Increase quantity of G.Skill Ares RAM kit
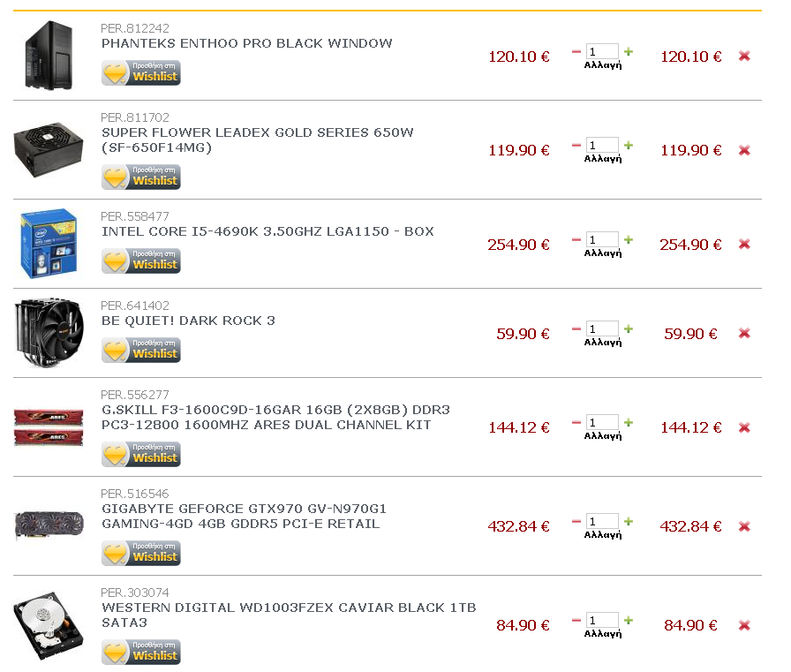The image size is (791, 672). click(x=629, y=422)
